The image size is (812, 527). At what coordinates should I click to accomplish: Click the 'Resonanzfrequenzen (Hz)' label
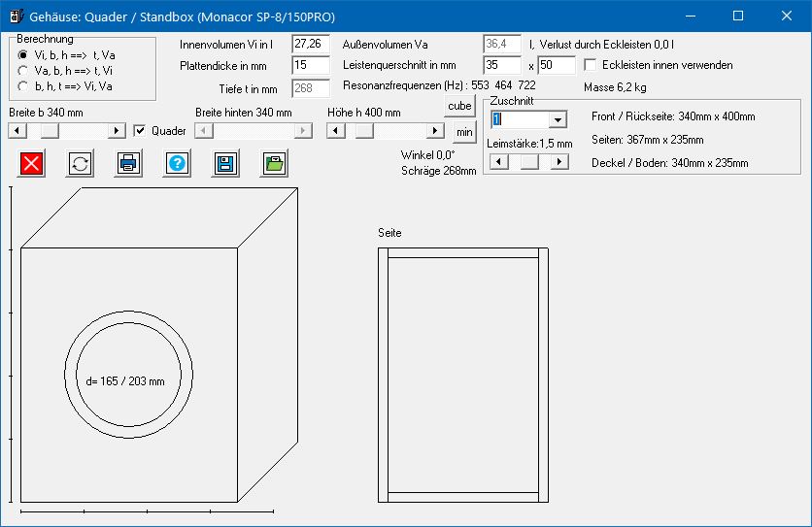(x=403, y=85)
